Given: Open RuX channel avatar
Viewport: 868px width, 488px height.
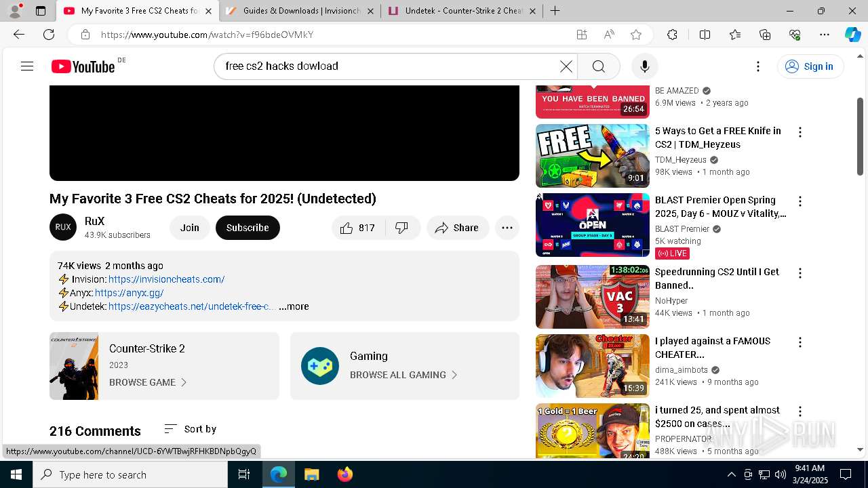Looking at the screenshot, I should [63, 227].
